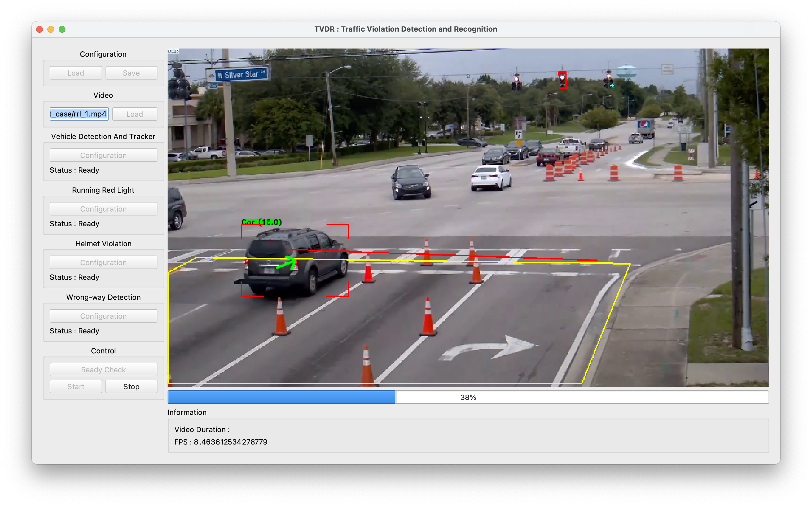Click the Configuration Save button

pos(131,73)
